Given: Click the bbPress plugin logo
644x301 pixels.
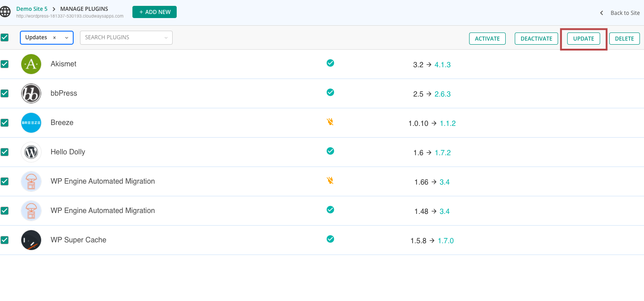Looking at the screenshot, I should [31, 93].
